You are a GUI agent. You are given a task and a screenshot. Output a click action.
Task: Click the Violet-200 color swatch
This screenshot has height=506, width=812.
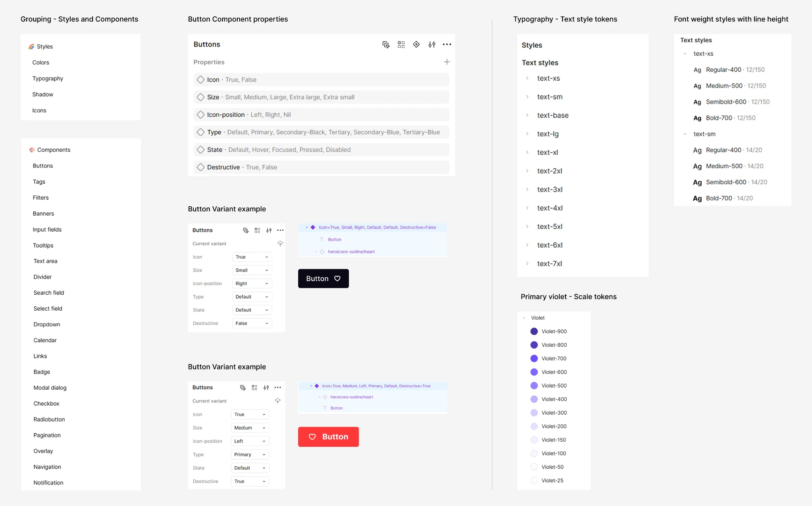coord(534,426)
